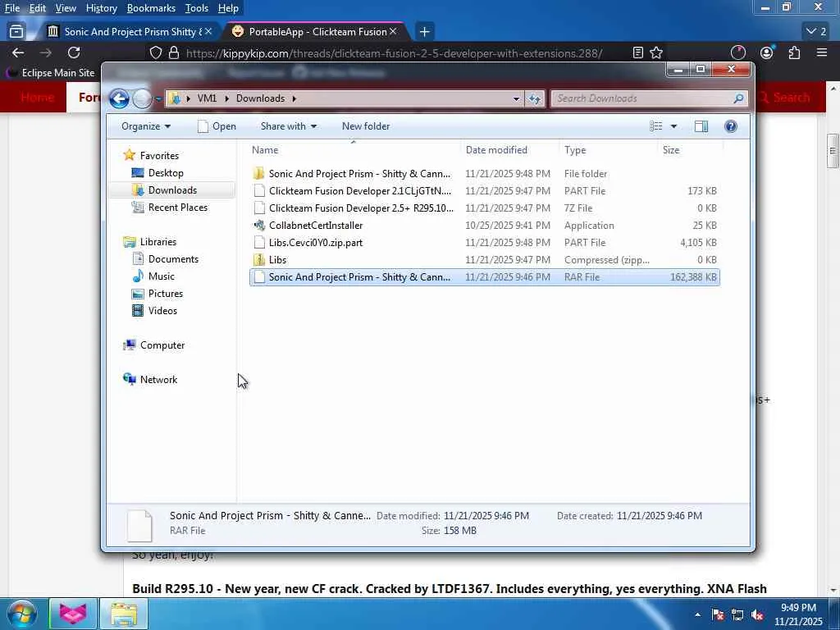Screen dimensions: 840x630
Task: Open Firefox application hamburger menu
Action: (x=822, y=52)
